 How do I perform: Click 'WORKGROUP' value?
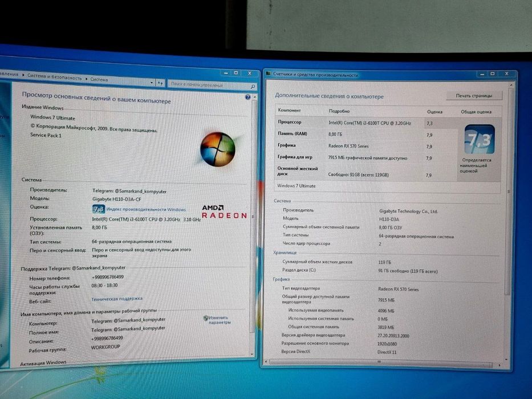(x=105, y=347)
